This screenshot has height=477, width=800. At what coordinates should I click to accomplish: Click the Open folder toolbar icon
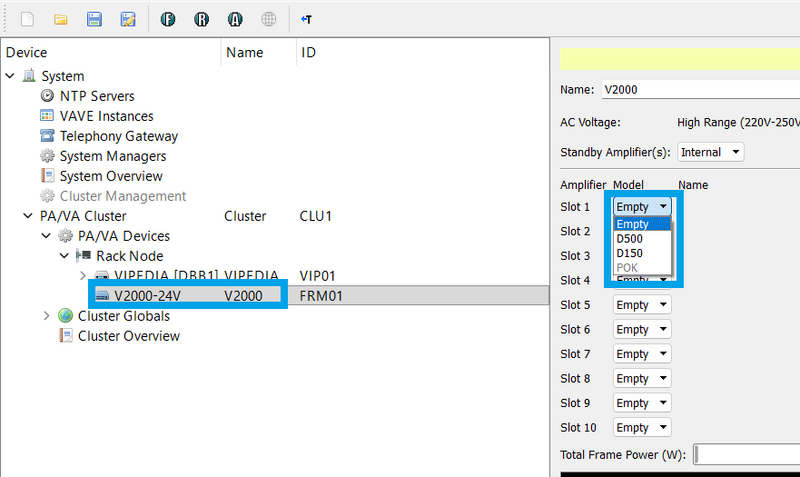(61, 19)
